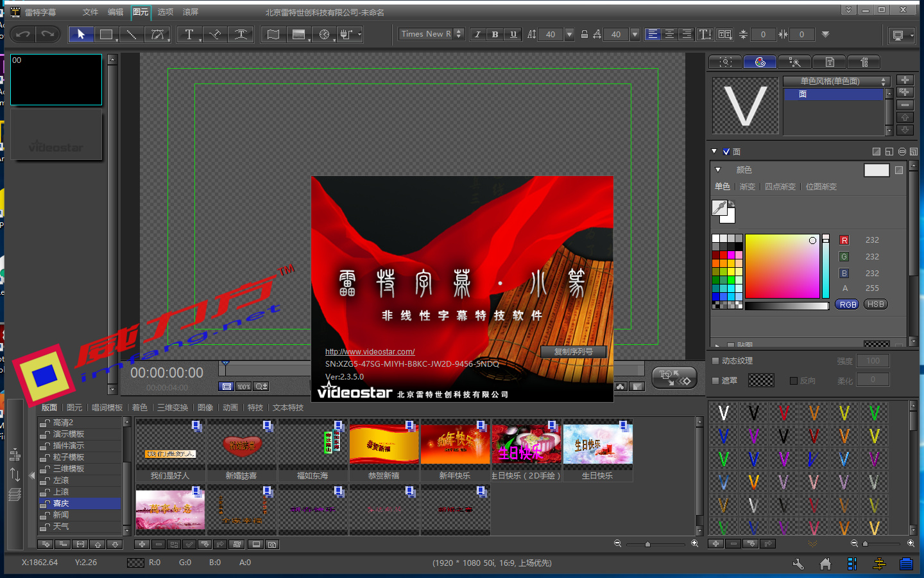Image resolution: width=924 pixels, height=578 pixels.
Task: Open the font height dropdown arrow
Action: 569,34
